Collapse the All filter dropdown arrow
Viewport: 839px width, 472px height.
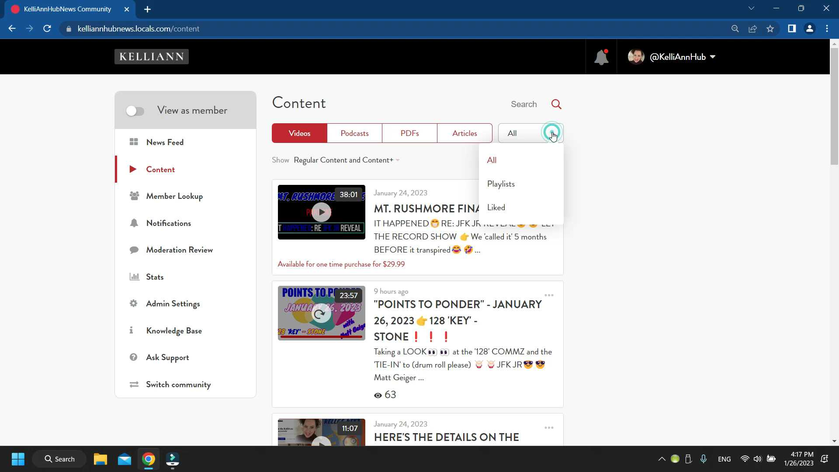(551, 133)
